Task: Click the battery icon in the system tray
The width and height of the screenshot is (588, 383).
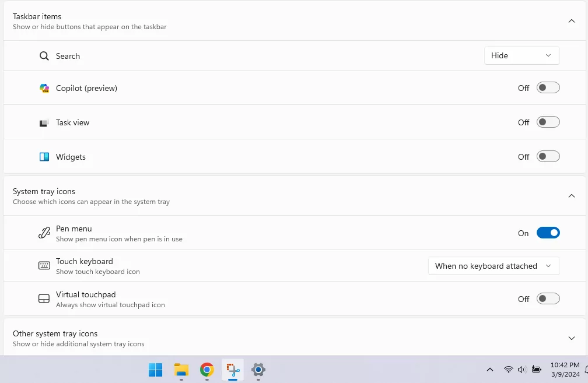Action: (x=536, y=370)
